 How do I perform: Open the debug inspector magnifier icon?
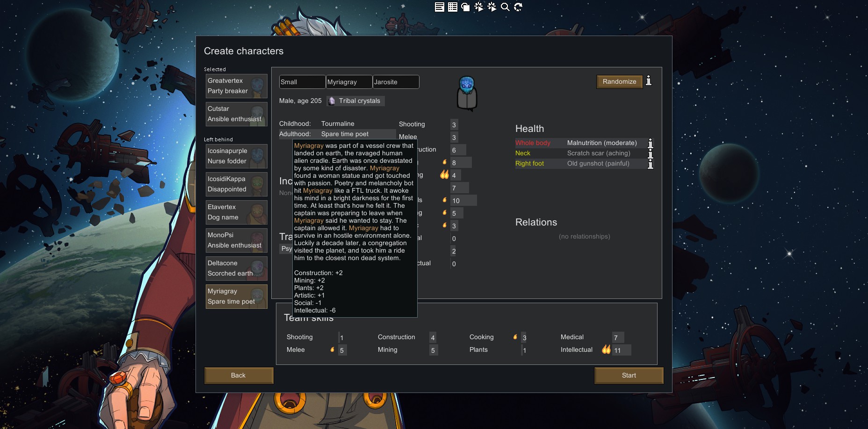(505, 7)
